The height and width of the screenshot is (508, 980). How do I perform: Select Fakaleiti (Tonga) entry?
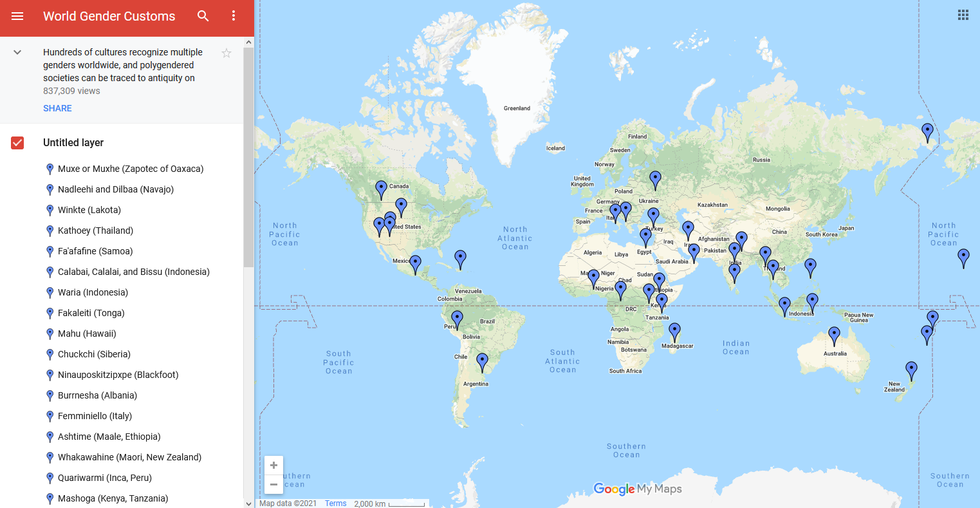91,313
